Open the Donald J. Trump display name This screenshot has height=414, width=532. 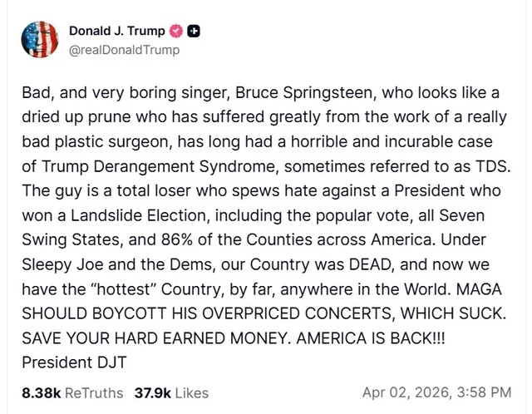click(116, 32)
